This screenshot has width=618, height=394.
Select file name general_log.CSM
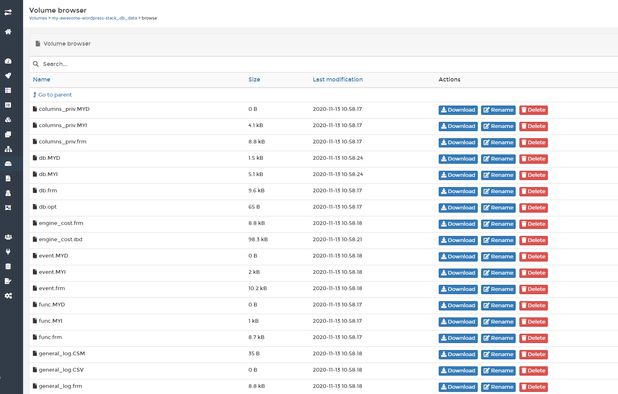pyautogui.click(x=62, y=354)
